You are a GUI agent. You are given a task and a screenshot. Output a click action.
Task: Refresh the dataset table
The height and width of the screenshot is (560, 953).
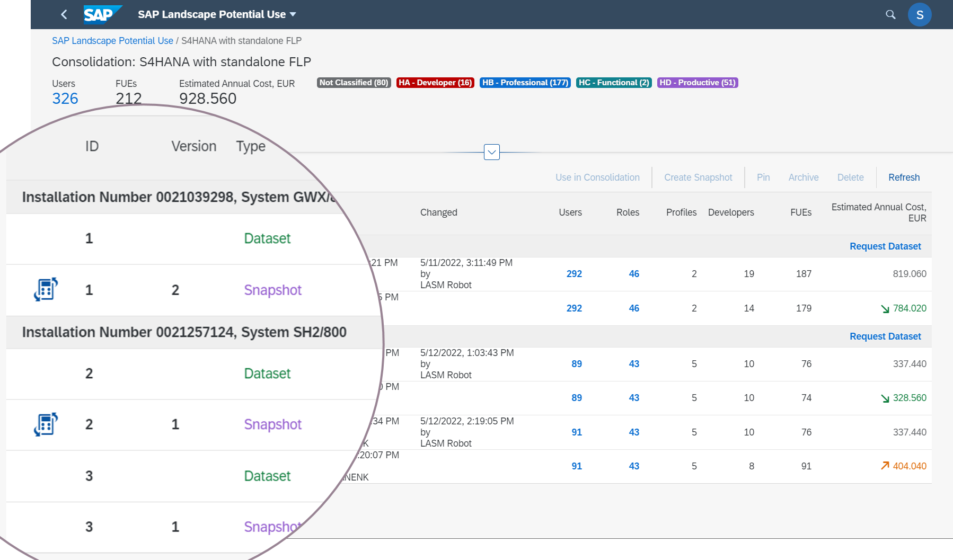(x=904, y=177)
